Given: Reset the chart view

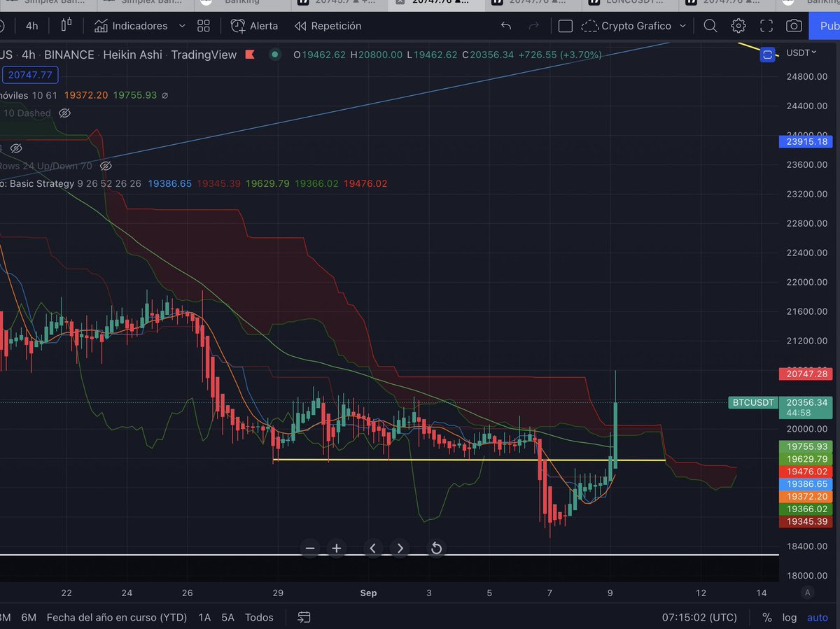Looking at the screenshot, I should point(435,548).
